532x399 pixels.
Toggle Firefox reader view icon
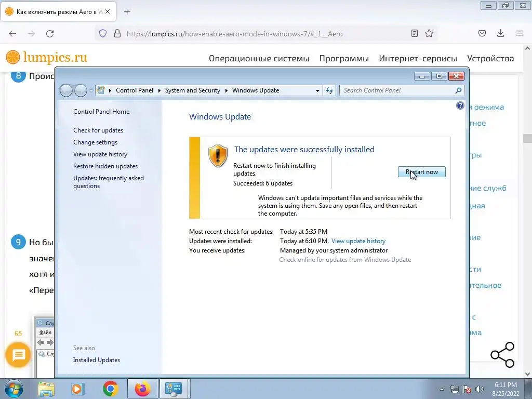click(x=414, y=33)
